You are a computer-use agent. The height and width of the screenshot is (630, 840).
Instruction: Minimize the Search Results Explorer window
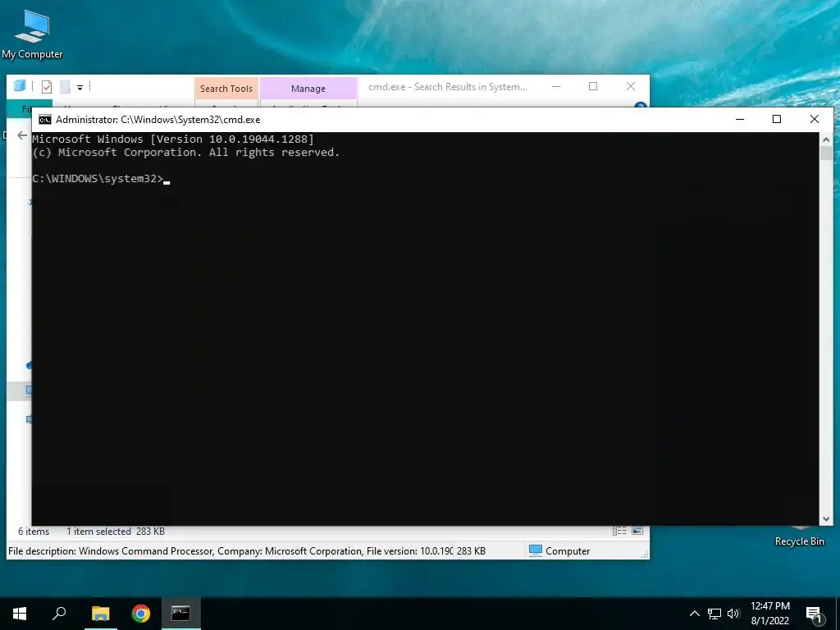[x=556, y=86]
